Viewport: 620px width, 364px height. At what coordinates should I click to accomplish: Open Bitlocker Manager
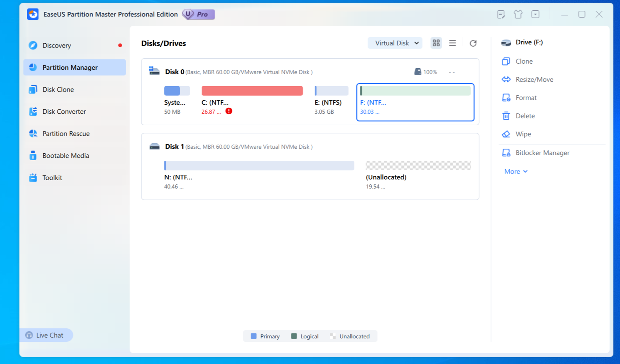coord(542,153)
